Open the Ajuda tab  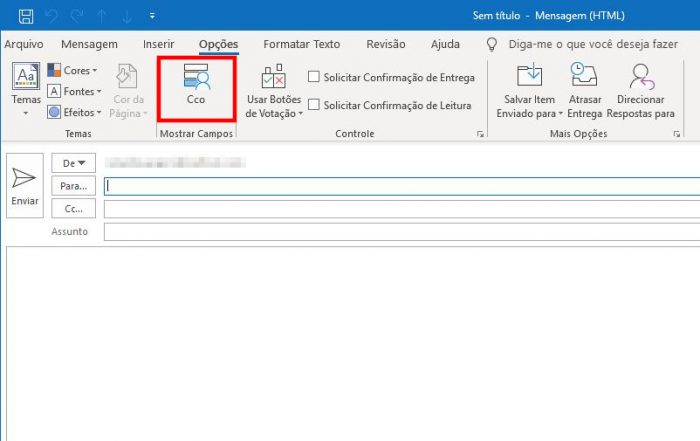pos(445,44)
